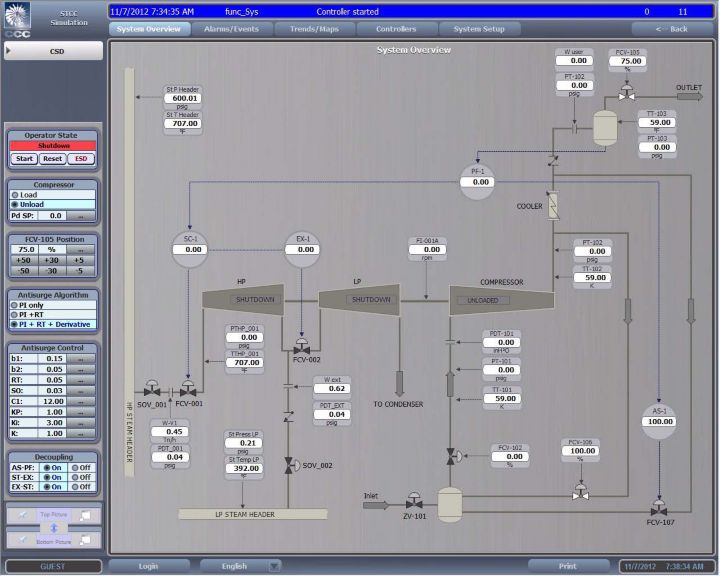Click the FCV-105 Position 75.0 field

click(24, 249)
